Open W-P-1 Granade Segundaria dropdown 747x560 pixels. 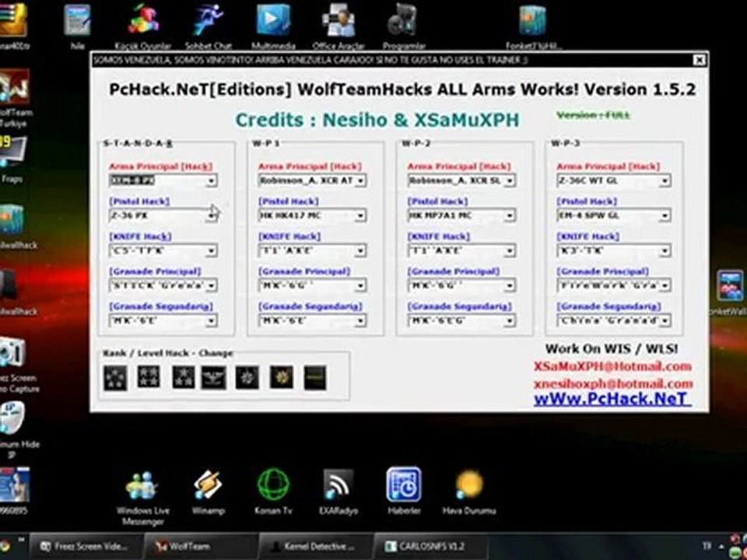tap(313, 321)
